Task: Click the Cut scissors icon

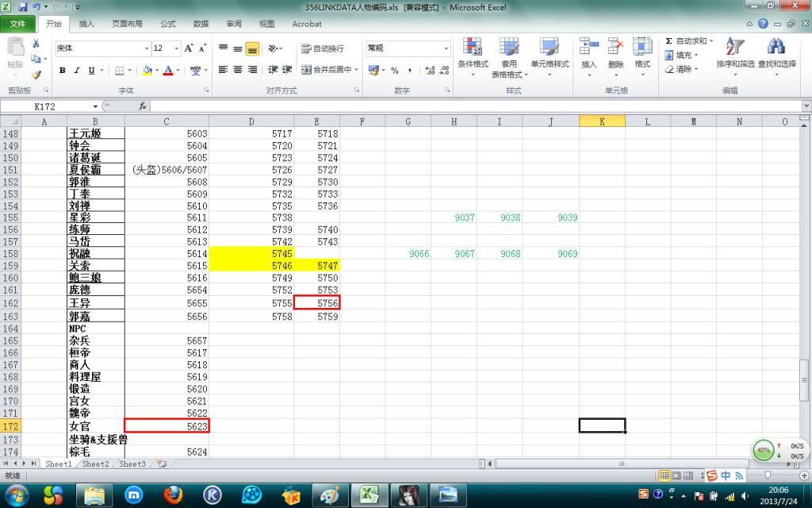Action: [x=36, y=44]
